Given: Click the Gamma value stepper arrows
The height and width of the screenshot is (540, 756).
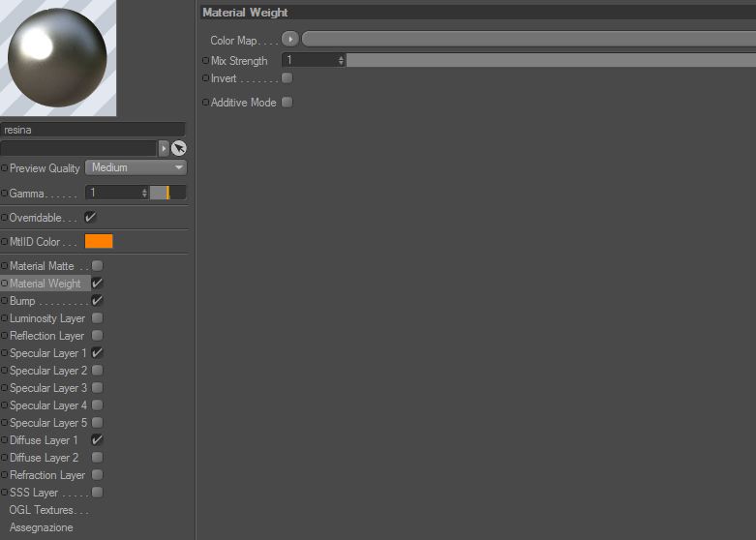Looking at the screenshot, I should (x=144, y=193).
